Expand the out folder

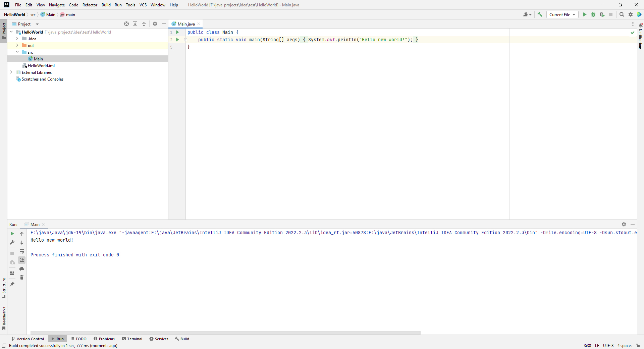[17, 45]
